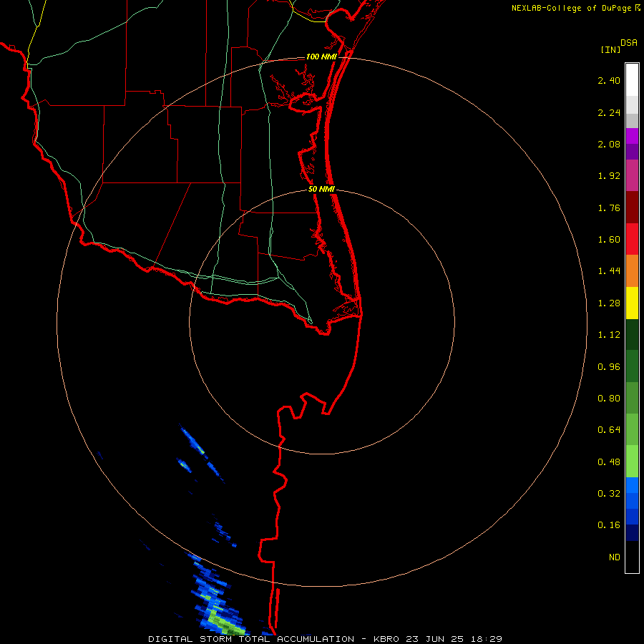Pick the orange color scale swatch
The width and height of the screenshot is (644, 644).
coord(632,270)
